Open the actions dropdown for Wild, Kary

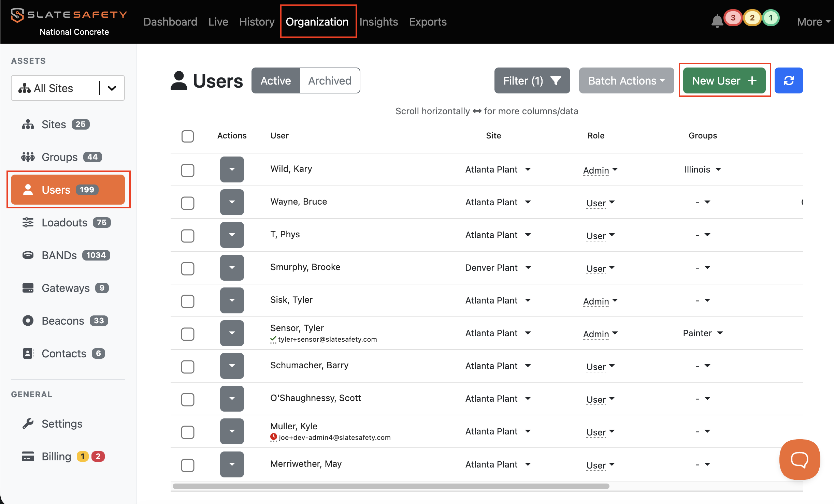pos(232,169)
